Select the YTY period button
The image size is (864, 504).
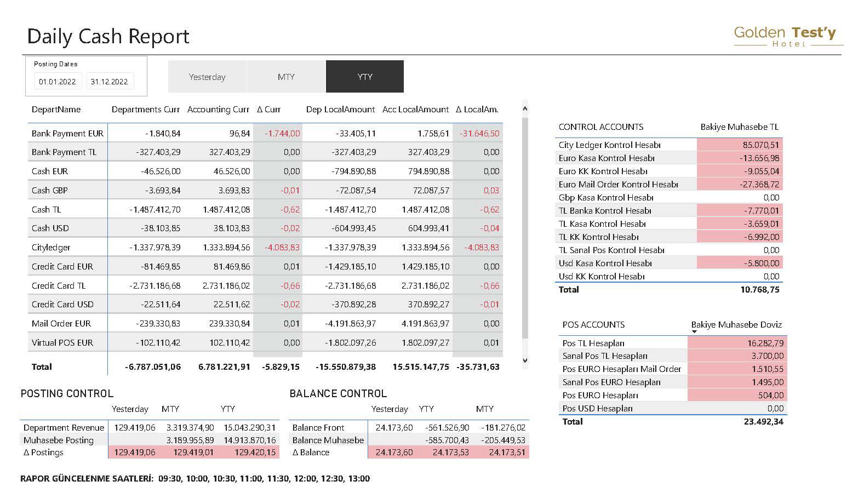point(365,77)
